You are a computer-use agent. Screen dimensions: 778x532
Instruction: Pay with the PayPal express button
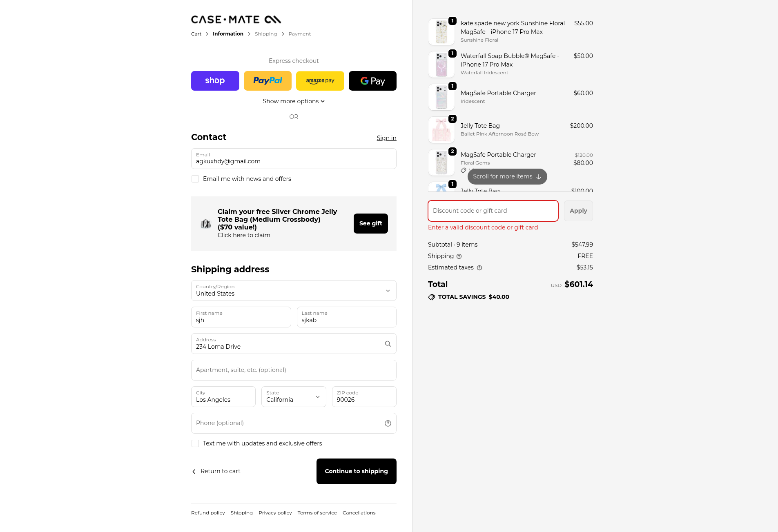click(268, 81)
